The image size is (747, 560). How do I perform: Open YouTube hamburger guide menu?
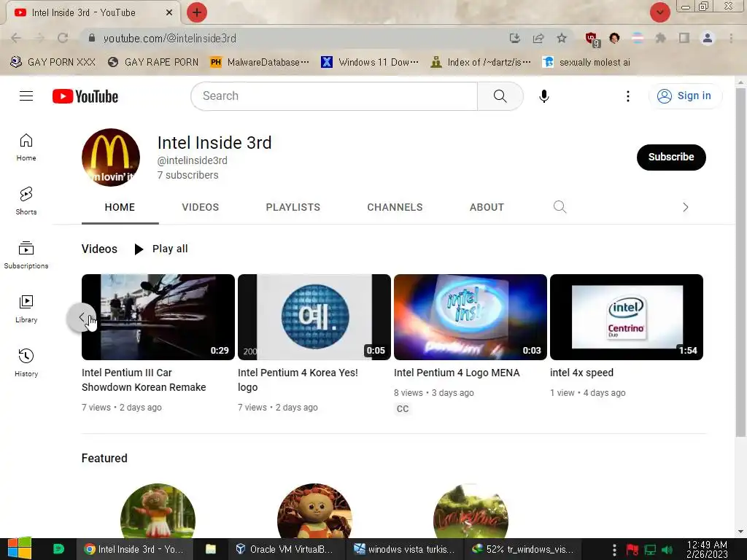[x=26, y=96]
